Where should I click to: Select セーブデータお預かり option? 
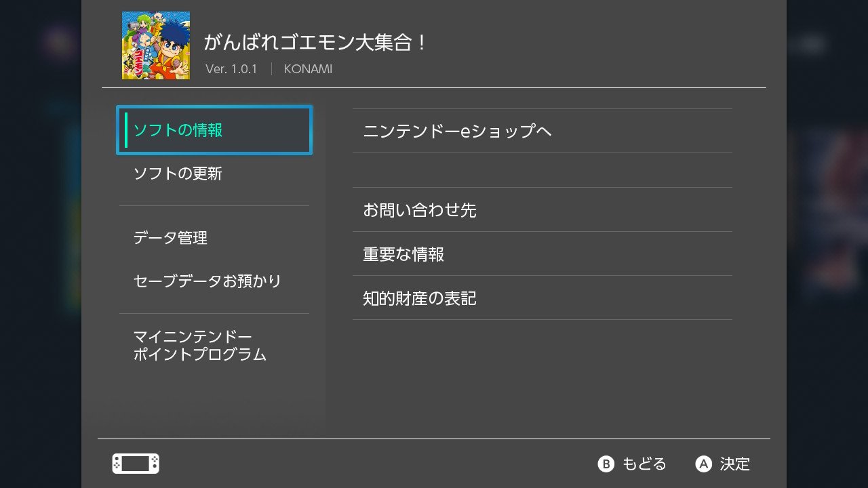(214, 281)
